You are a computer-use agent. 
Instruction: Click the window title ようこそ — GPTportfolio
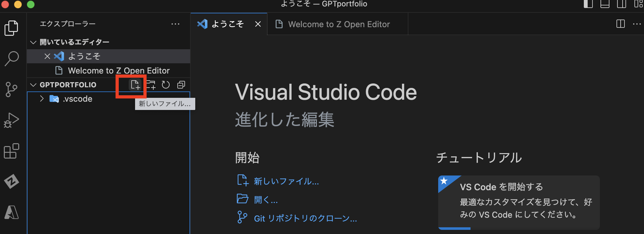(324, 4)
